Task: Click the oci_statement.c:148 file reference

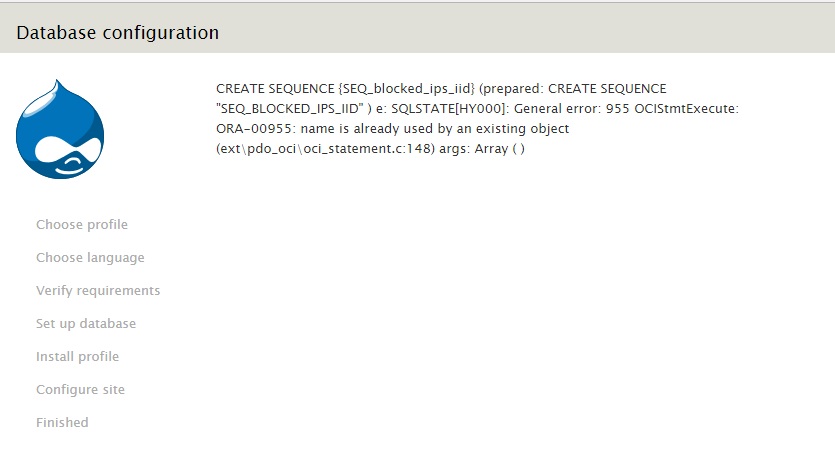Action: click(x=368, y=149)
